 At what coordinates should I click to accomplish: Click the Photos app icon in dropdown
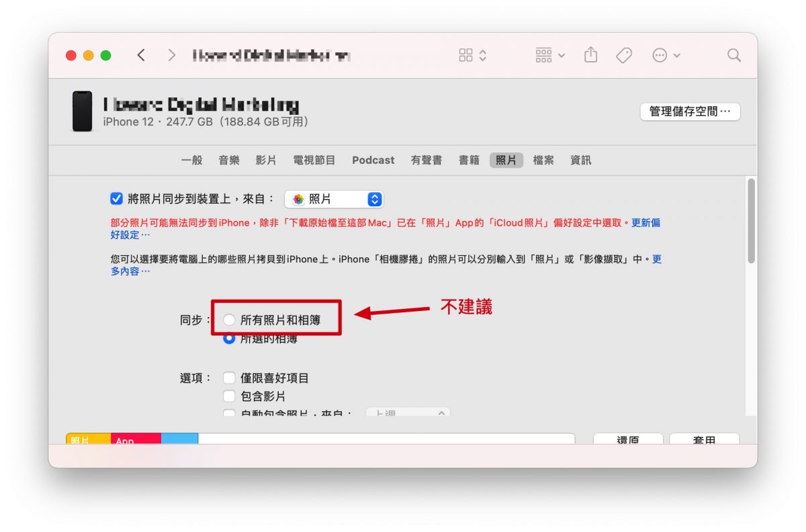(298, 199)
